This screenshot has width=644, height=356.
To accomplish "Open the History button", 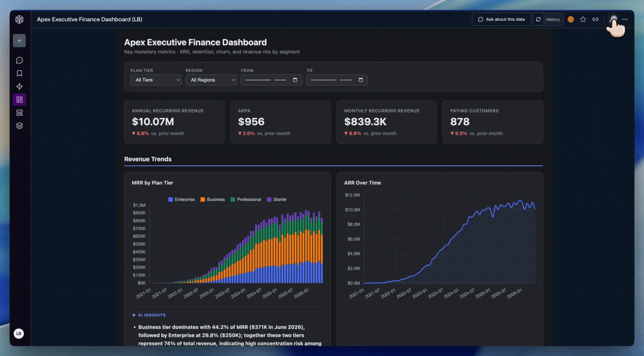I will [x=553, y=19].
